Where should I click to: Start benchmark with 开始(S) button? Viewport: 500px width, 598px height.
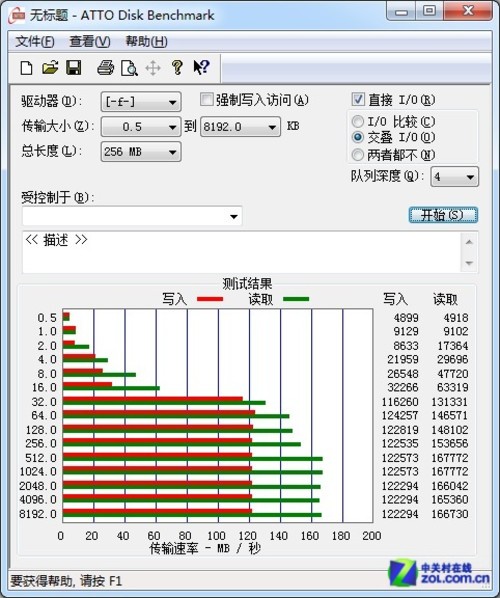443,215
